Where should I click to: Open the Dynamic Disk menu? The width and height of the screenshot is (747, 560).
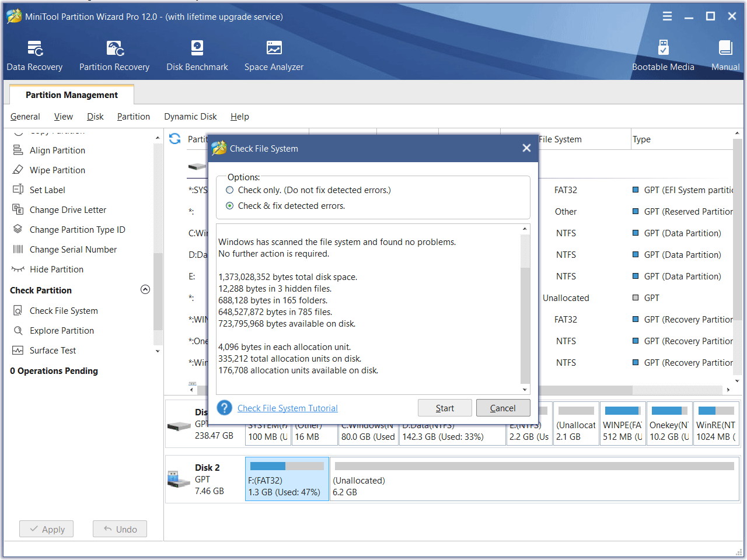click(x=190, y=116)
